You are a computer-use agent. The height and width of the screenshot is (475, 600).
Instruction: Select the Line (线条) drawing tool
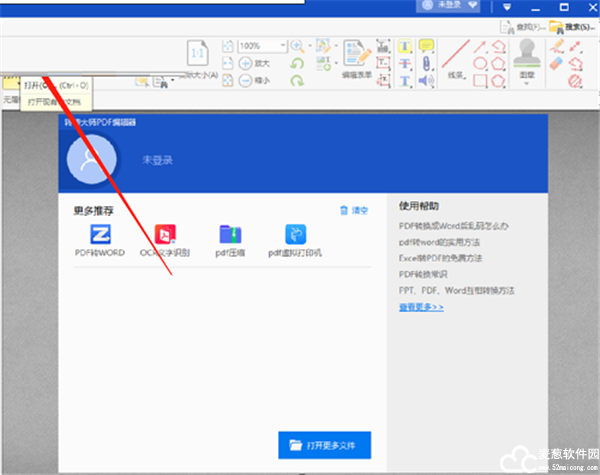(x=457, y=59)
